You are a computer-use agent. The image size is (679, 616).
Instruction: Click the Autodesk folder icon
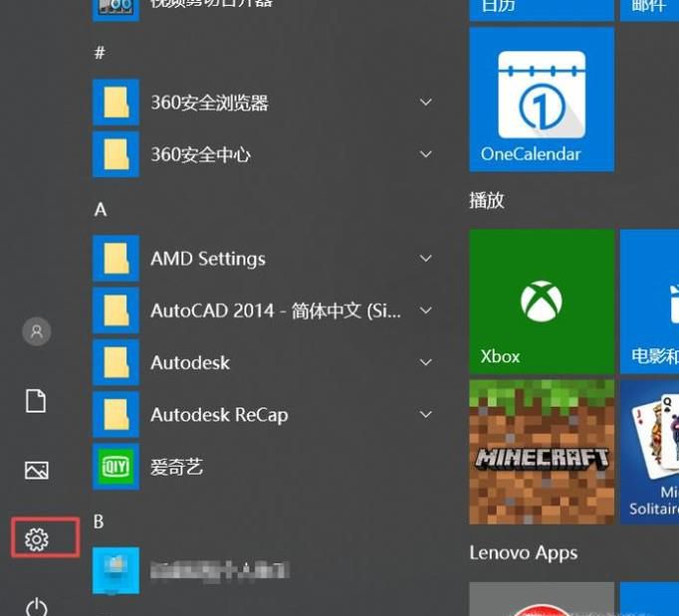click(116, 362)
